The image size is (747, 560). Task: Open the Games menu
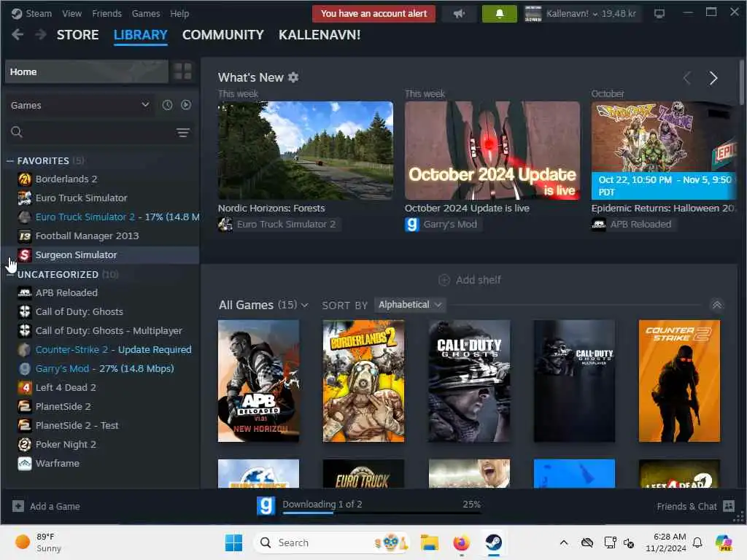point(146,13)
